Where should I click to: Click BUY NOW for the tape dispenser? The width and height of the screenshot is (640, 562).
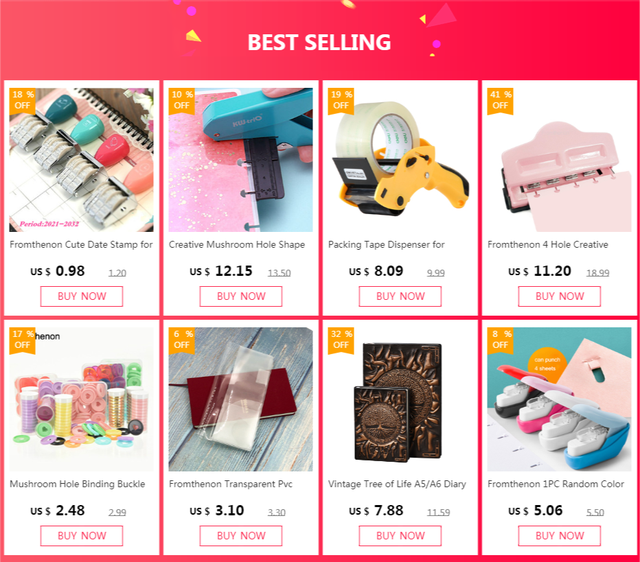click(x=400, y=296)
